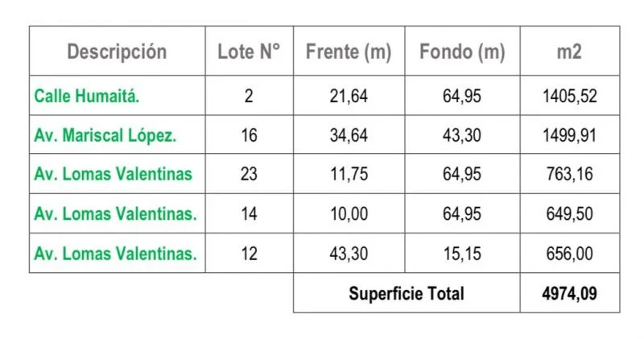Select the 21,64 frente value
The image size is (644, 339).
click(x=349, y=96)
